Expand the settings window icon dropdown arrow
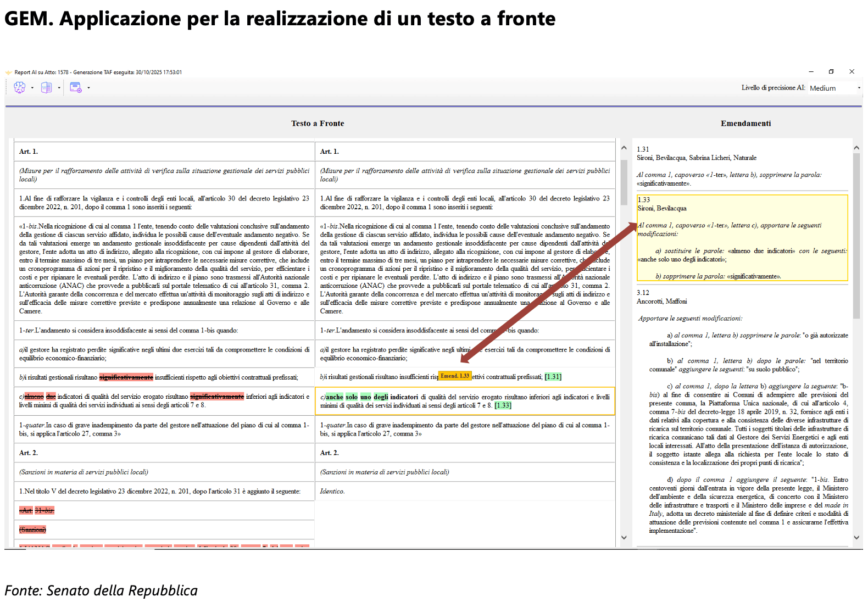 coord(88,88)
